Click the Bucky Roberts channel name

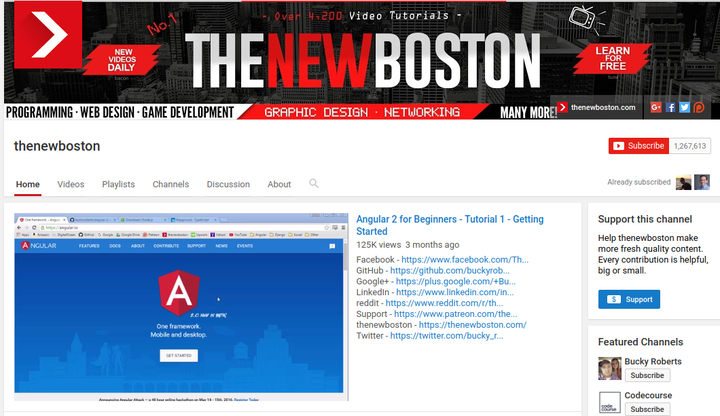point(652,361)
